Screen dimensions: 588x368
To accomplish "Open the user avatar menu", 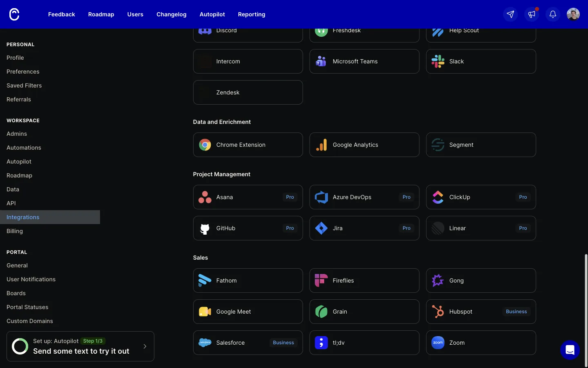I will coord(573,14).
